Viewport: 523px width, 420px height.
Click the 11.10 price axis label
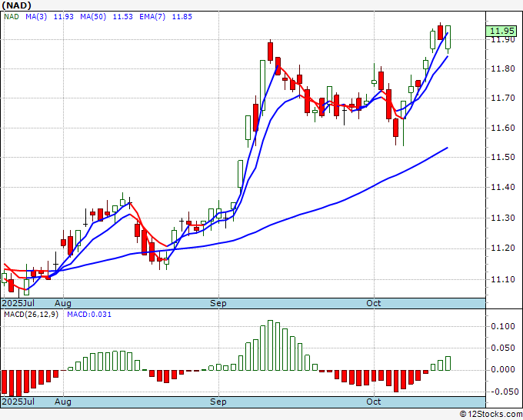[x=503, y=279]
